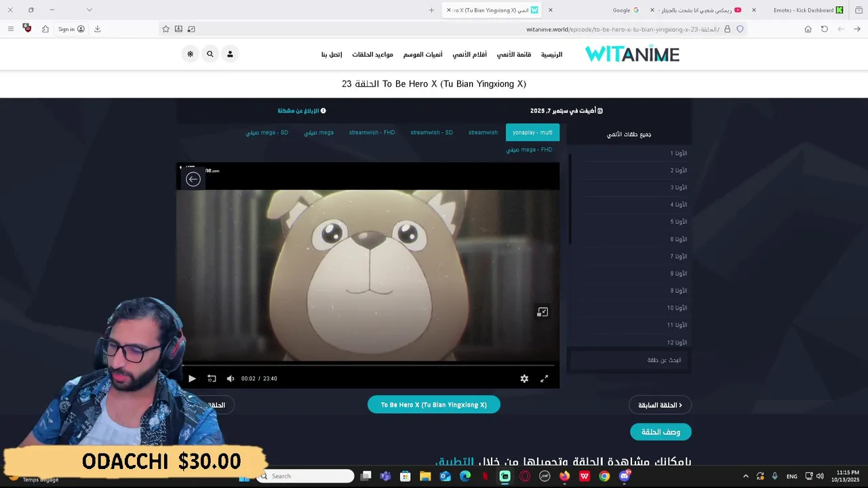
Task: Select the mega - FHD صيني server
Action: (x=529, y=150)
